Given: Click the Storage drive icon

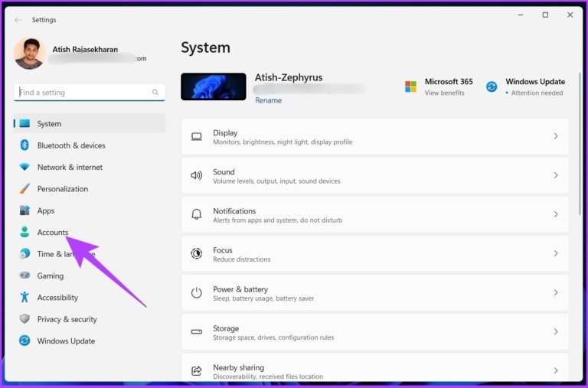Looking at the screenshot, I should 197,332.
